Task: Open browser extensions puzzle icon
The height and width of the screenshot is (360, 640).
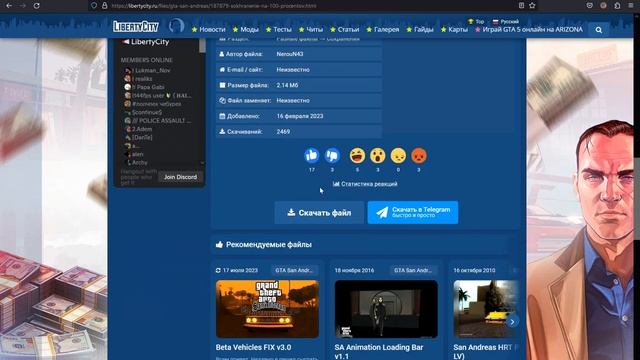Action: point(617,6)
